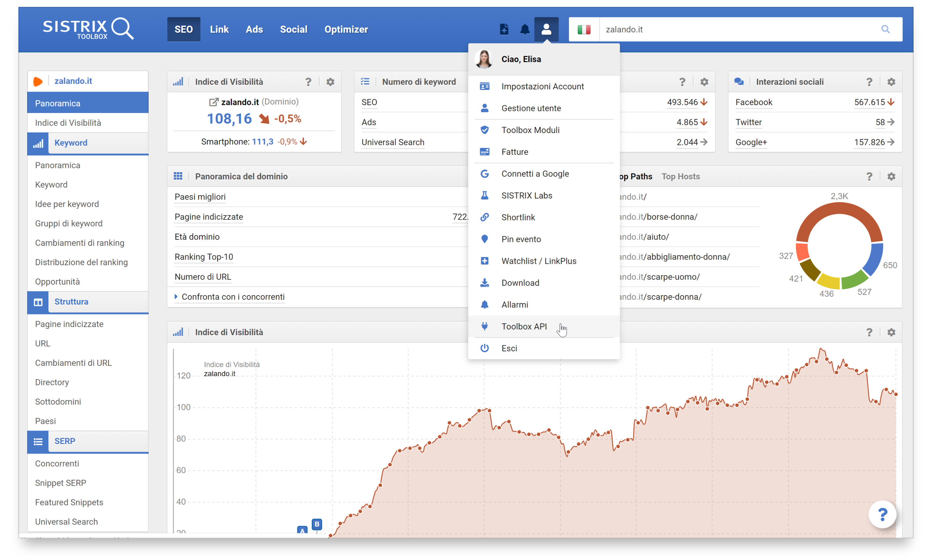The width and height of the screenshot is (929, 560).
Task: Select Toolbox API in user menu
Action: pos(524,326)
